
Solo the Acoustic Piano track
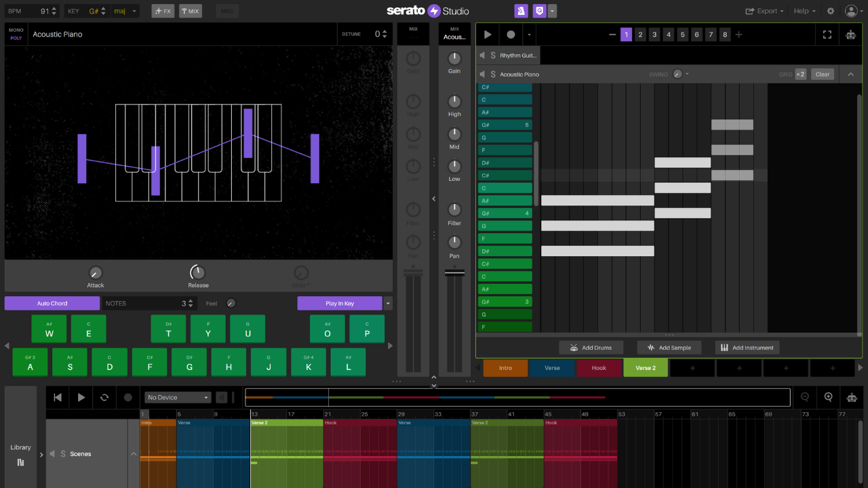coord(493,75)
